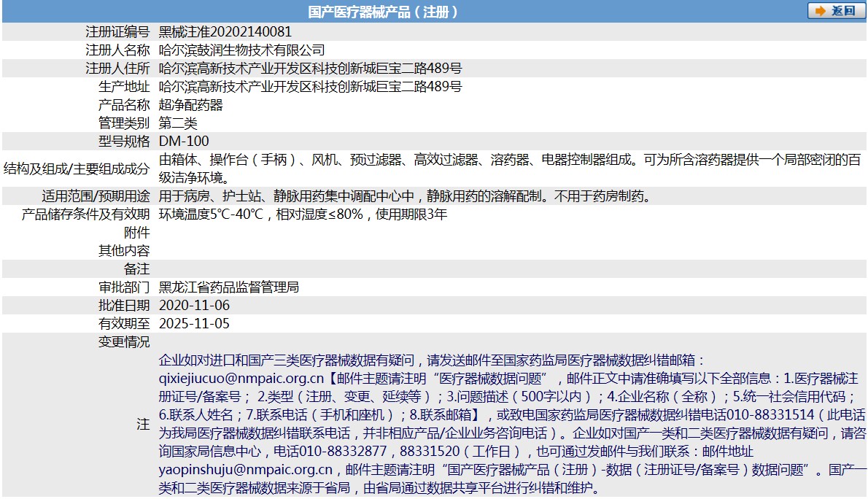The width and height of the screenshot is (868, 499).
Task: Select the 生产地址 address value
Action: click(x=310, y=86)
